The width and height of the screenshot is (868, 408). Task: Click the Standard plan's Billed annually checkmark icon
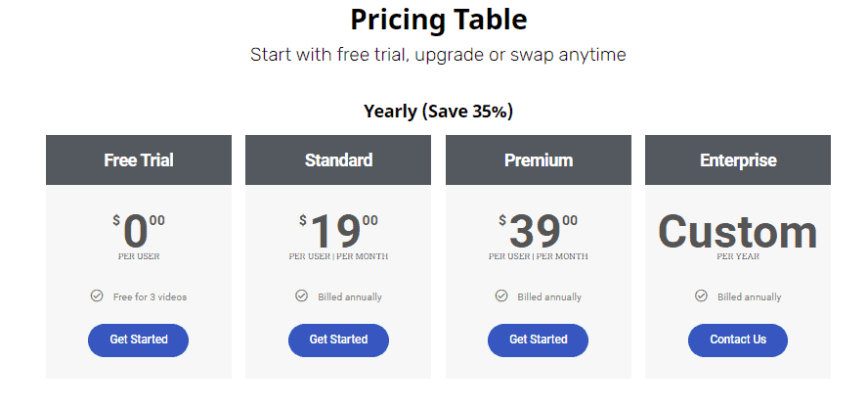click(x=301, y=295)
